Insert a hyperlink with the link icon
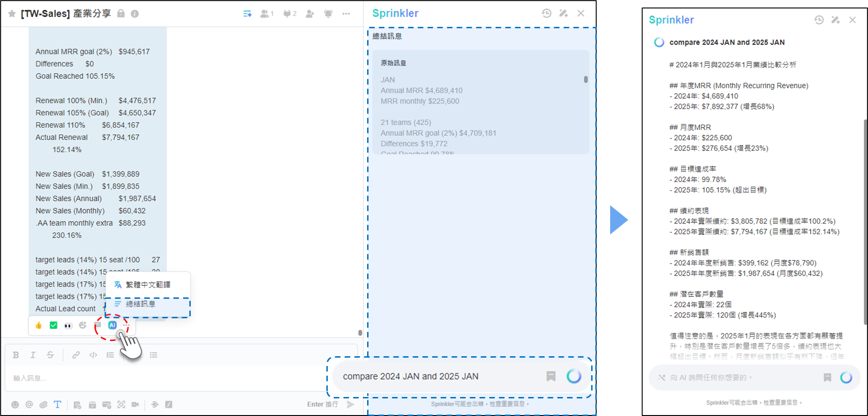Screen dimensions: 868x416 pos(76,355)
